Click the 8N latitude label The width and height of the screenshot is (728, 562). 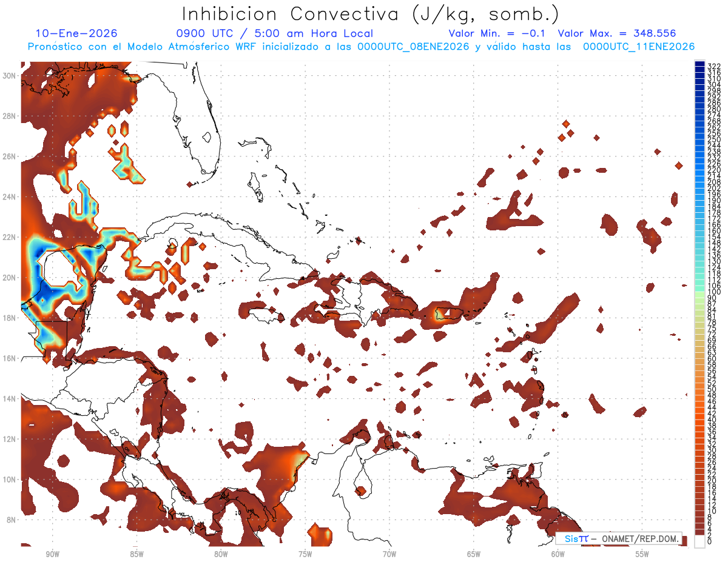coord(12,520)
